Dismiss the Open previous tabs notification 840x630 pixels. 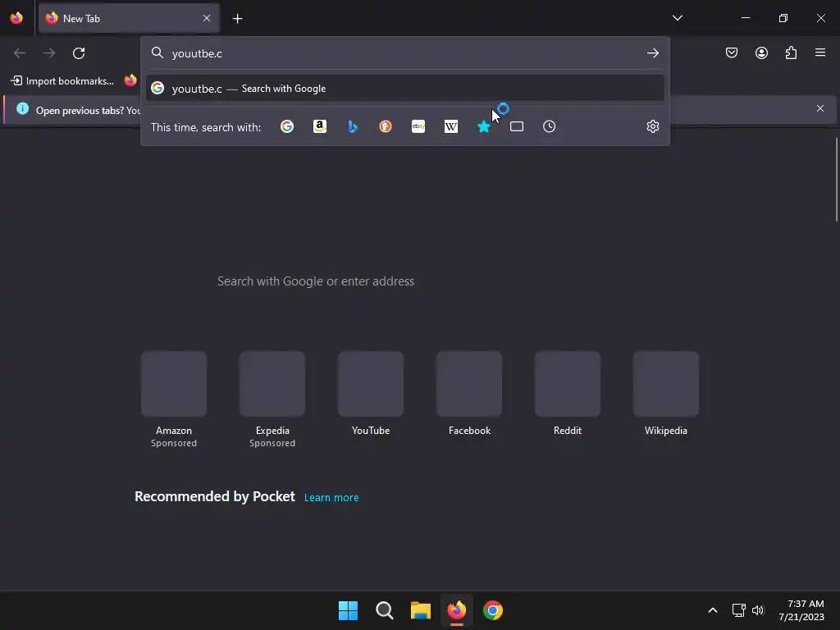click(x=820, y=109)
